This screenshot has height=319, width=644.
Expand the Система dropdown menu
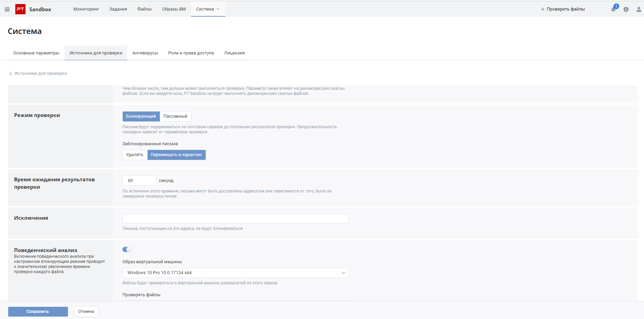(208, 9)
